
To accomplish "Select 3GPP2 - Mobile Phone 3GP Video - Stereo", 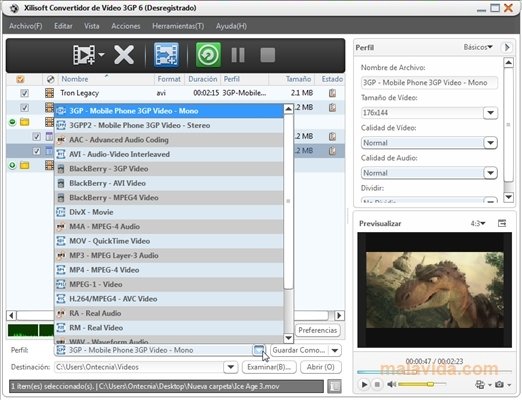I will point(169,125).
